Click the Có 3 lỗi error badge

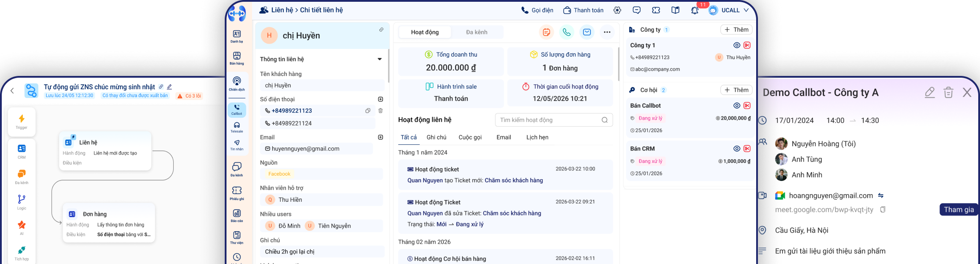coord(189,96)
